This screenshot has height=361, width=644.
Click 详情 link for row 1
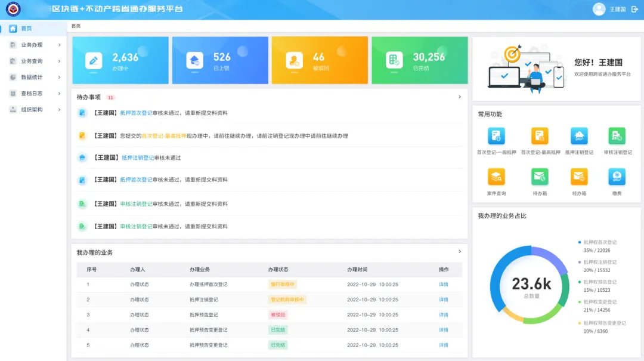(443, 285)
